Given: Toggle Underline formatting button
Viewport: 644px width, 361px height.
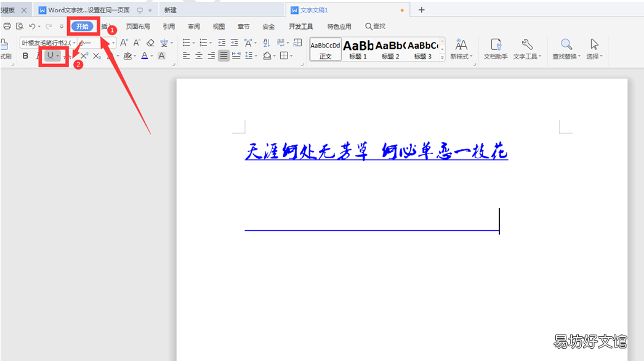Looking at the screenshot, I should coord(50,55).
